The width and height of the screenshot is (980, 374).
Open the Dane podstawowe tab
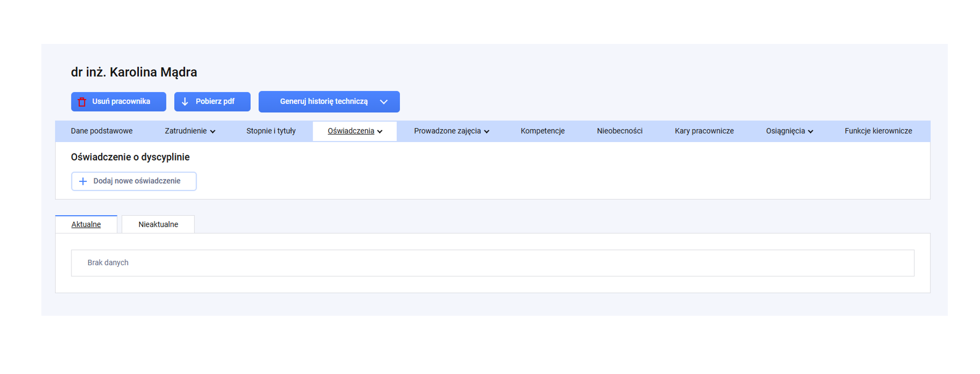pyautogui.click(x=102, y=131)
